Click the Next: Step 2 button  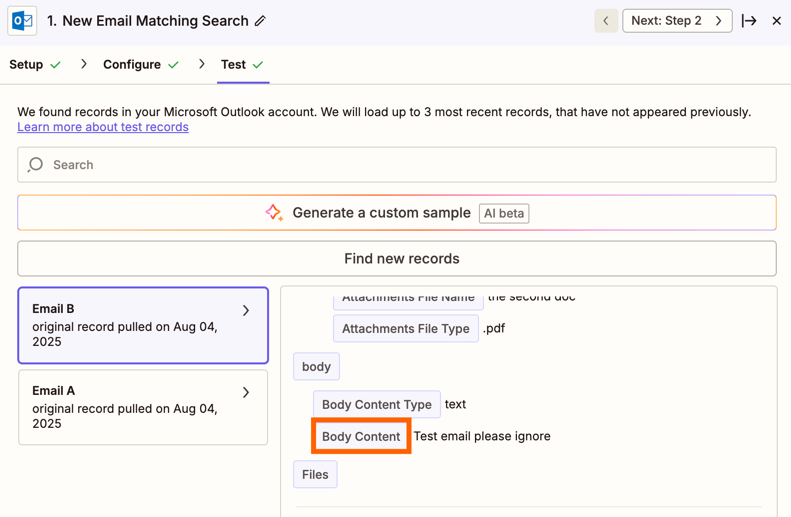click(x=677, y=21)
